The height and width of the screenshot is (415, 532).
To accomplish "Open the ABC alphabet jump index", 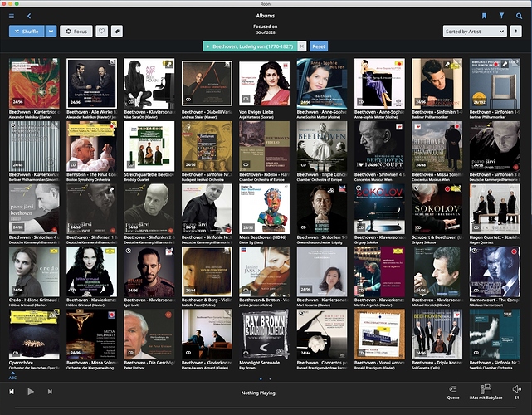I will pyautogui.click(x=12, y=376).
